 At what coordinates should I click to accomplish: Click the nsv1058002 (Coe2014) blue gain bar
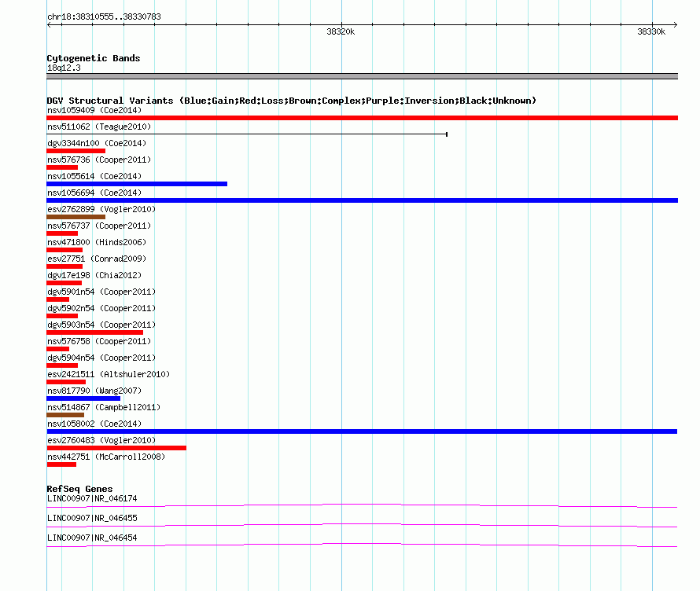coord(362,431)
